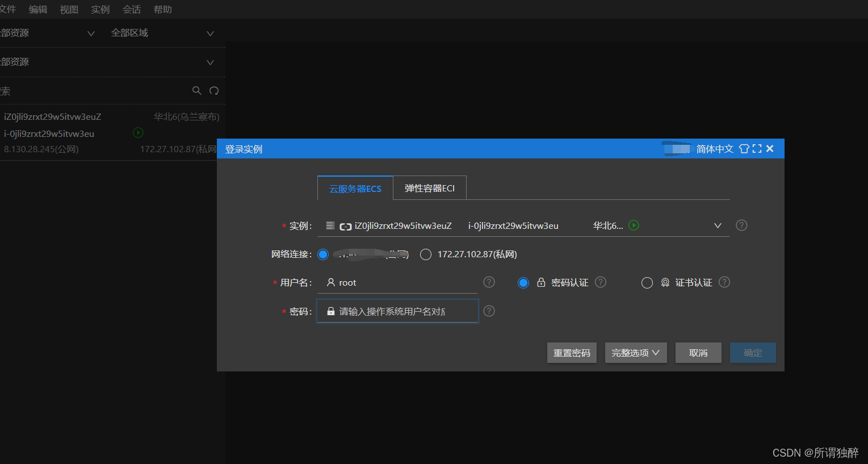
Task: Open the resource dropdown next to 全部区域
Action: click(48, 33)
